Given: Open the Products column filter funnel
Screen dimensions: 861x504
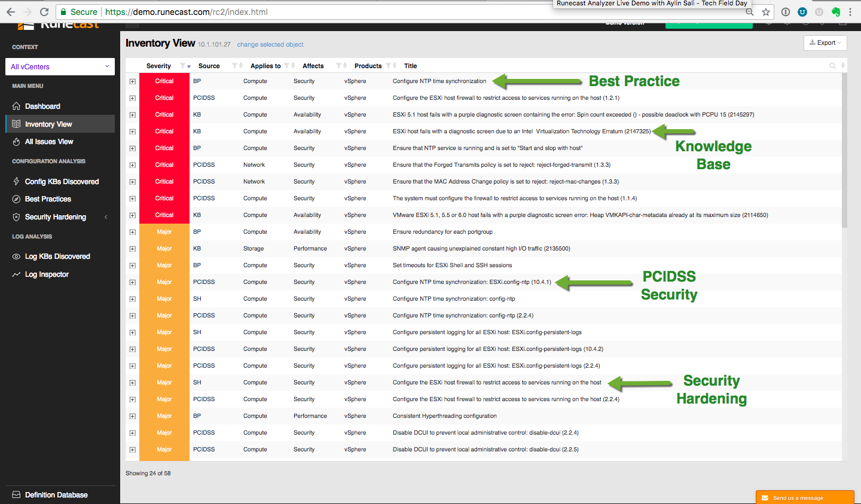Looking at the screenshot, I should (389, 66).
